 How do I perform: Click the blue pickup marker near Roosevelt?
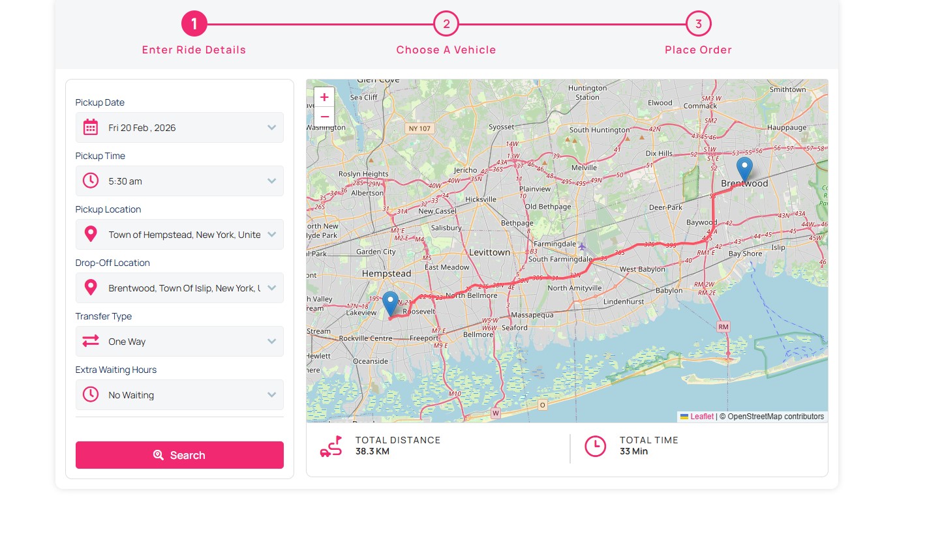click(390, 303)
